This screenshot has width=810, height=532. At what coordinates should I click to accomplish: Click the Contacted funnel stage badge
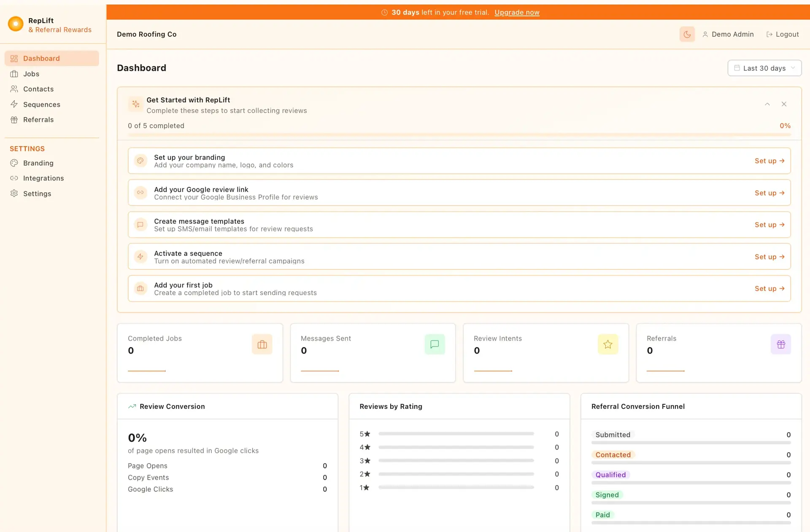click(x=613, y=455)
